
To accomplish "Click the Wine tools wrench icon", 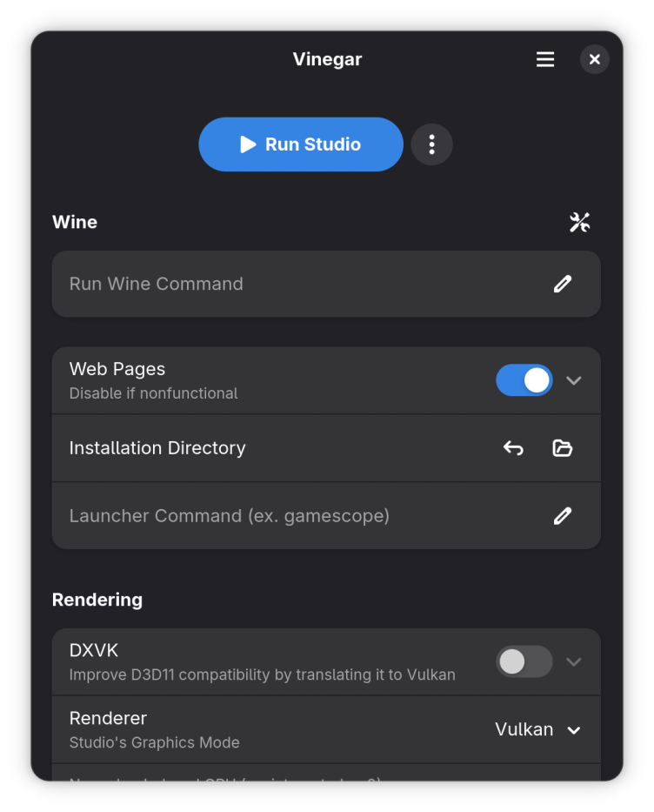I will tap(580, 222).
